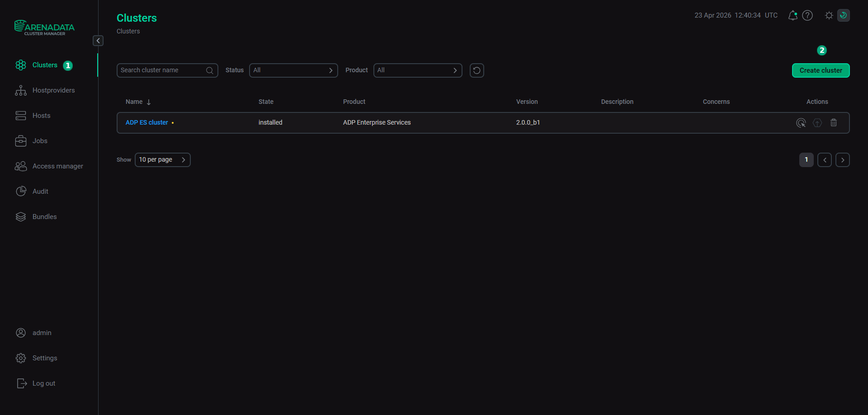Click the search magnifier icon

(210, 70)
